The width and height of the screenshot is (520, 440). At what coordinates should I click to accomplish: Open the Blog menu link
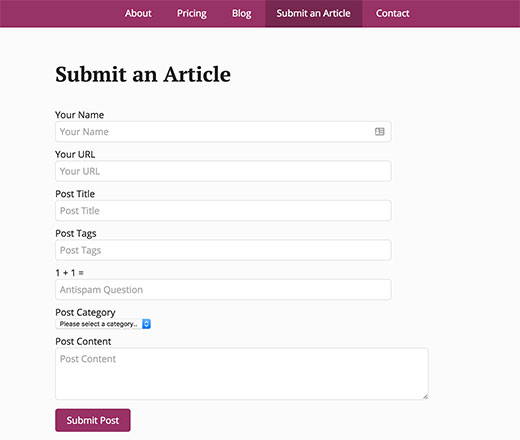[x=242, y=13]
